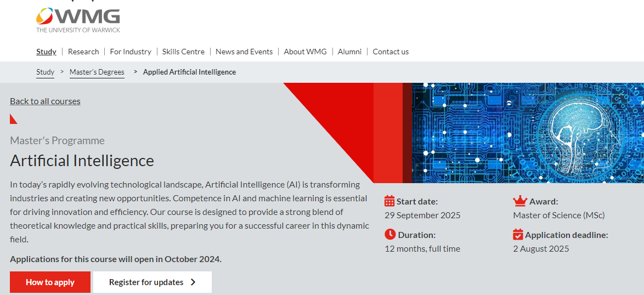The width and height of the screenshot is (644, 295).
Task: Click the red How to apply button
Action: (x=50, y=282)
